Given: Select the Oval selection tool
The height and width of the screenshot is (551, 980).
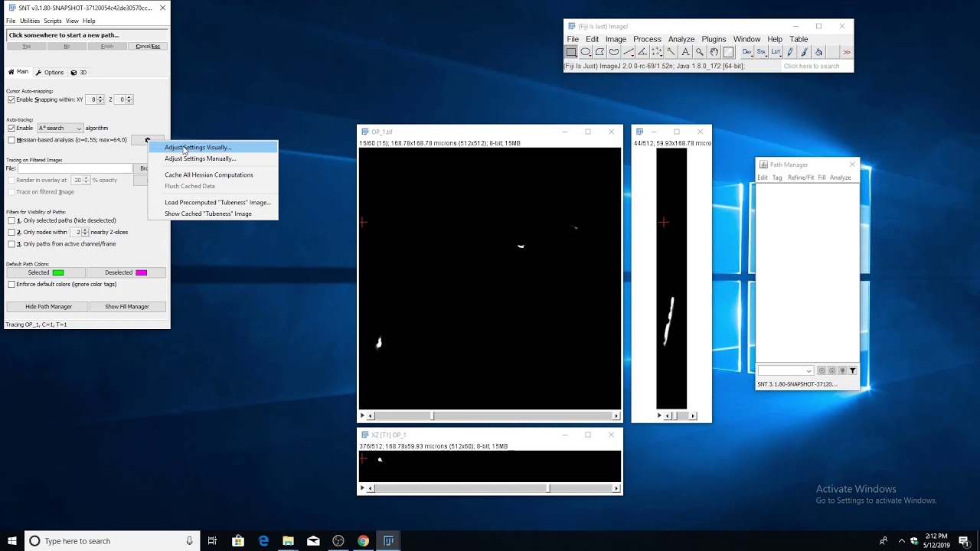Looking at the screenshot, I should tap(586, 52).
